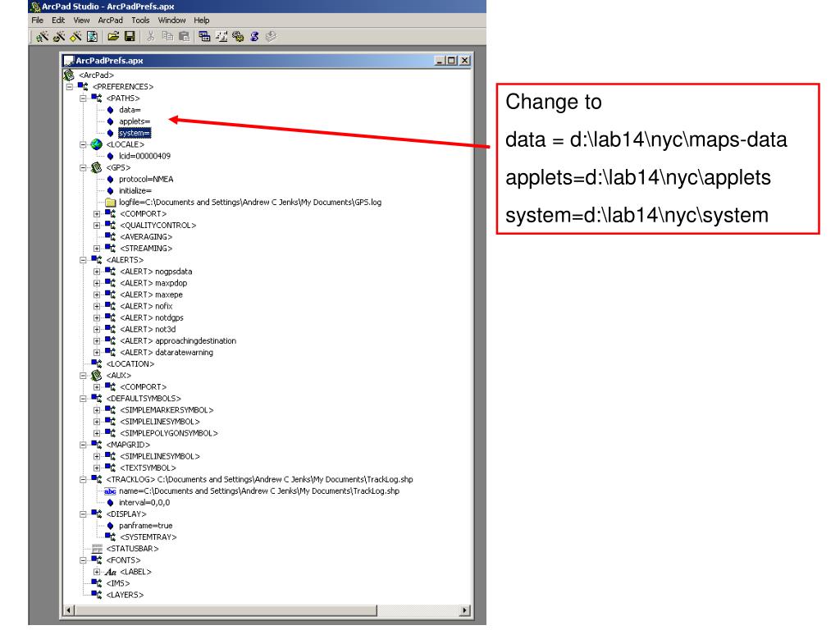This screenshot has width=840, height=630.
Task: Collapse the GPS tree node
Action: (x=83, y=167)
